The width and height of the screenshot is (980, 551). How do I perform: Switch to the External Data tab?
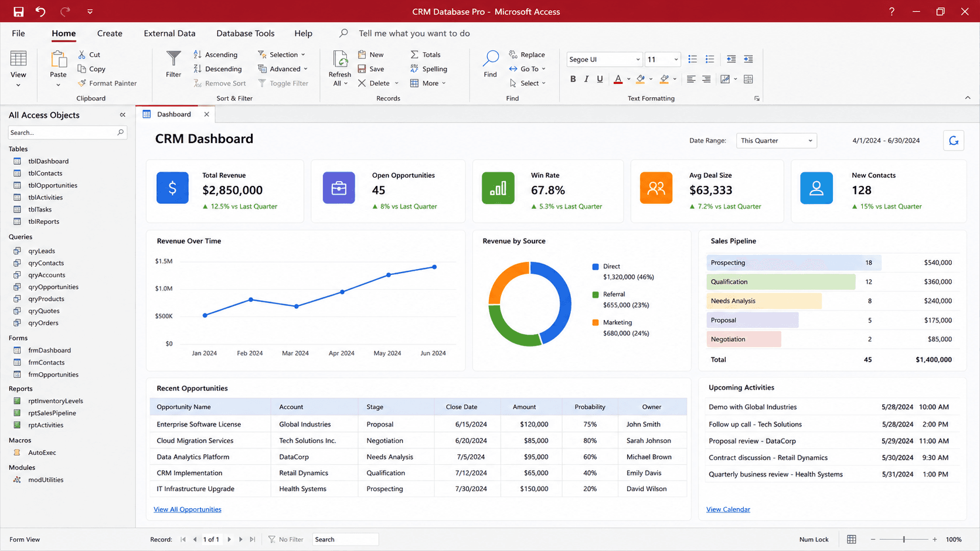(x=169, y=33)
